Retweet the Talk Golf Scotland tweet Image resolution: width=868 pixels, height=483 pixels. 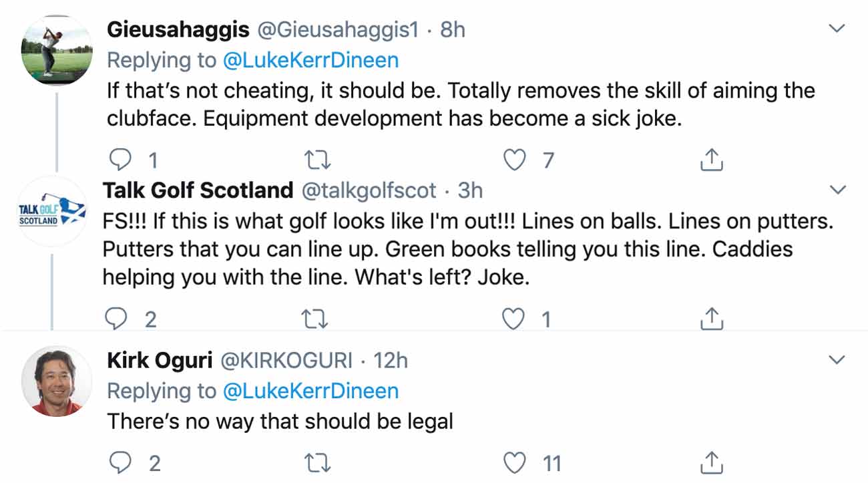click(314, 319)
